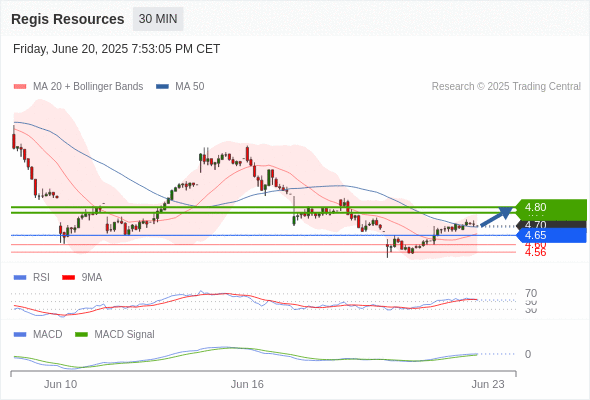This screenshot has width=590, height=400.
Task: Select the MACD Signal legend label
Action: [125, 335]
